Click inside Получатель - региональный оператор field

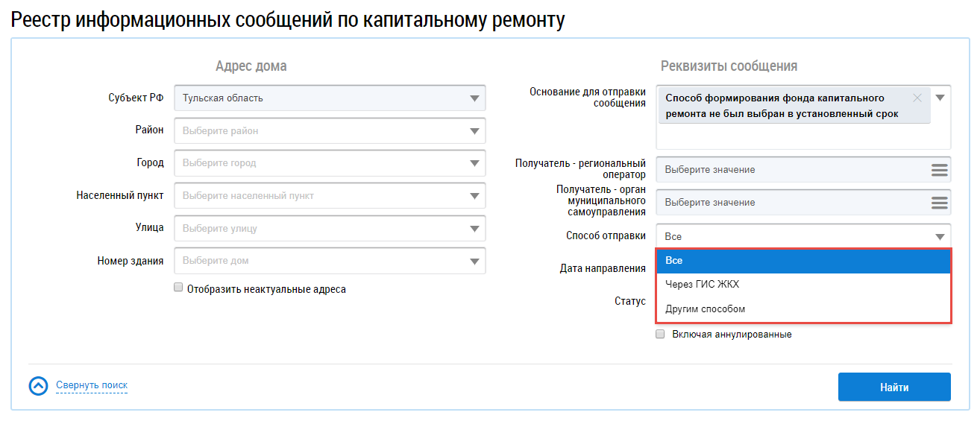pos(791,170)
